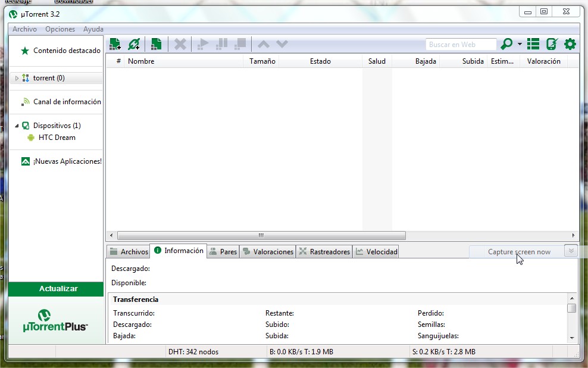This screenshot has height=368, width=588.
Task: Click the green Actualizar button
Action: (56, 289)
